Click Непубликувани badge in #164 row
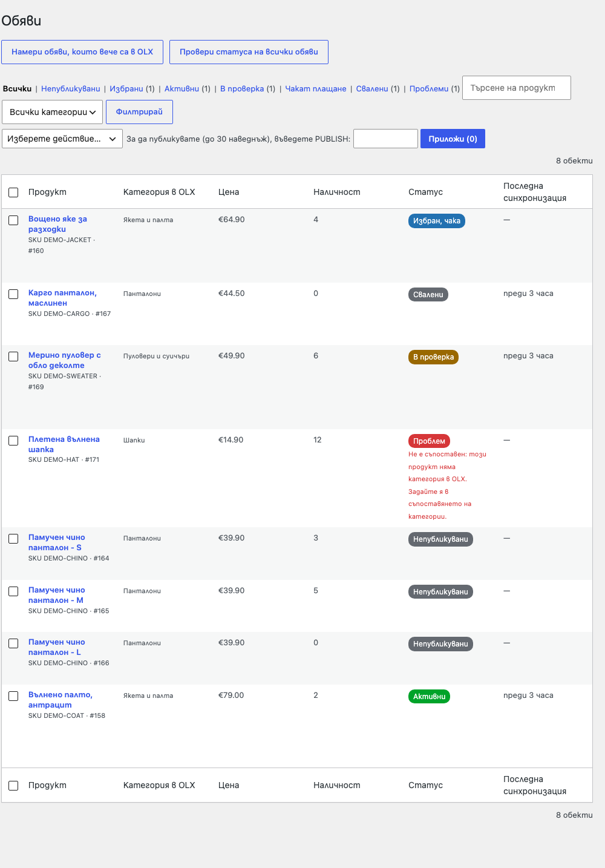Viewport: 605px width, 868px height. point(440,539)
